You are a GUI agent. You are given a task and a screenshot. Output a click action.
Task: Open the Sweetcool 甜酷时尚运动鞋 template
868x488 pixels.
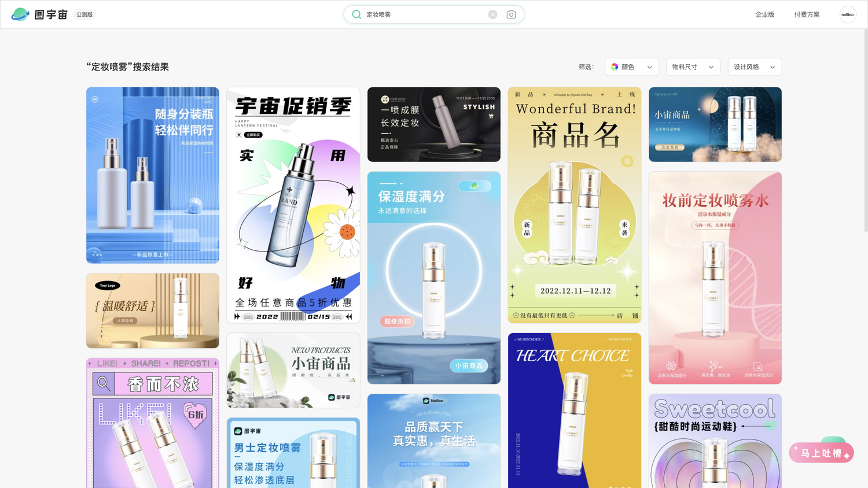[x=715, y=441]
